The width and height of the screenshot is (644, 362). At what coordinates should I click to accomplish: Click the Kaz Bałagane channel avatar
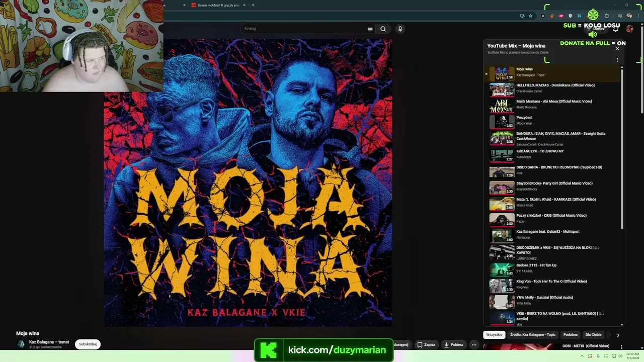(21, 344)
